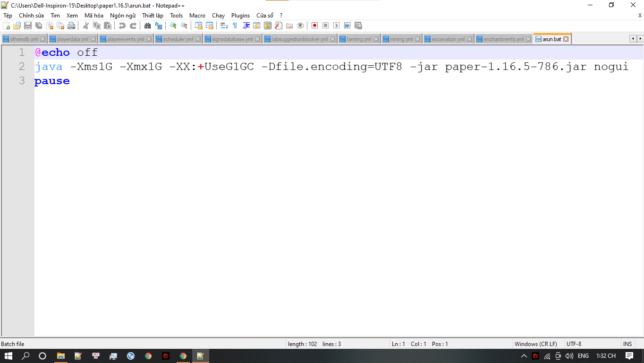Open the Thiết lập menu
This screenshot has height=363, width=644.
pyautogui.click(x=153, y=16)
